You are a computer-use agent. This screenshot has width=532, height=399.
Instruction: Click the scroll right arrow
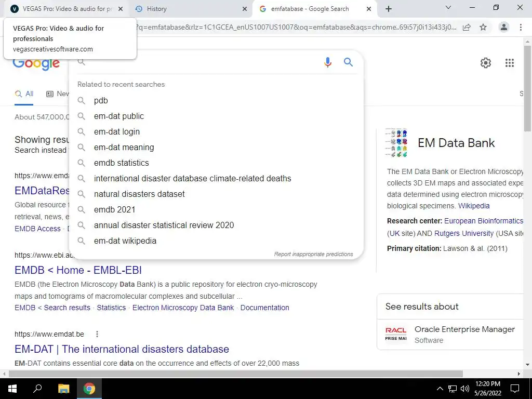pyautogui.click(x=519, y=374)
